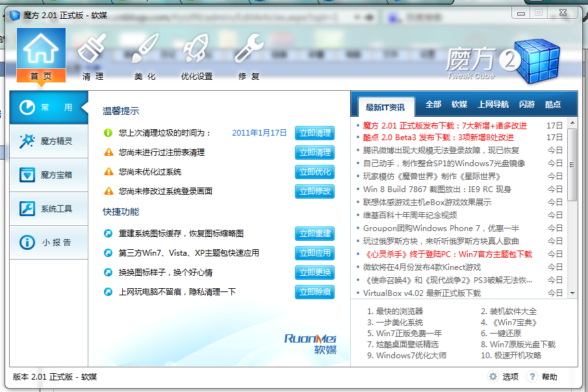Click the news list scrollbar up arrow
Image resolution: width=588 pixels, height=392 pixels.
[x=572, y=123]
